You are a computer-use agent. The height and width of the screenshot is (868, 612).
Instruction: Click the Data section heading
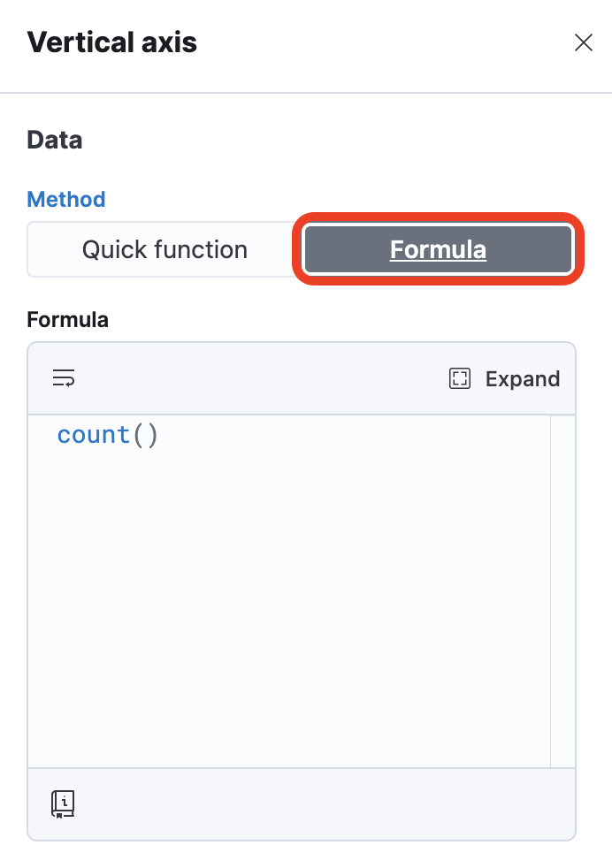click(x=54, y=140)
